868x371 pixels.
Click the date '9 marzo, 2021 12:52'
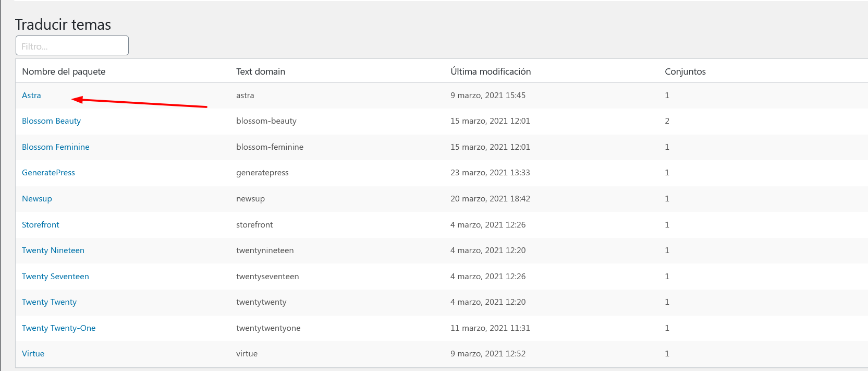pos(488,354)
